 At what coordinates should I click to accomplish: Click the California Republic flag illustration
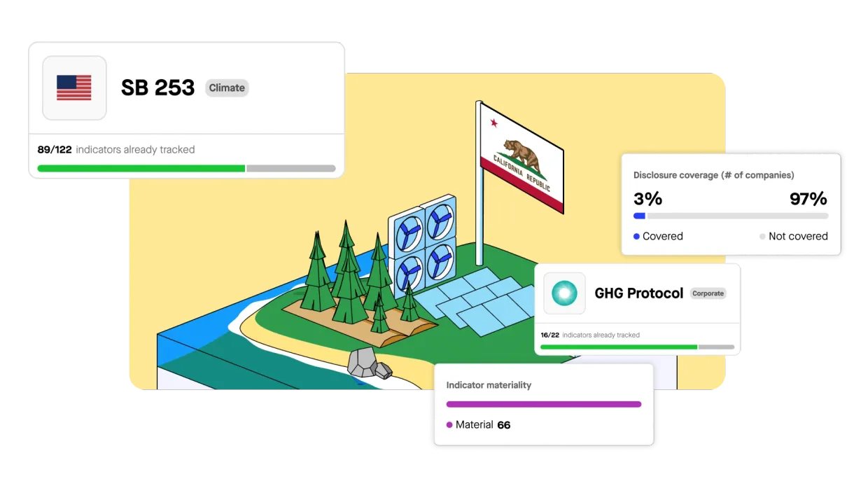tap(521, 158)
